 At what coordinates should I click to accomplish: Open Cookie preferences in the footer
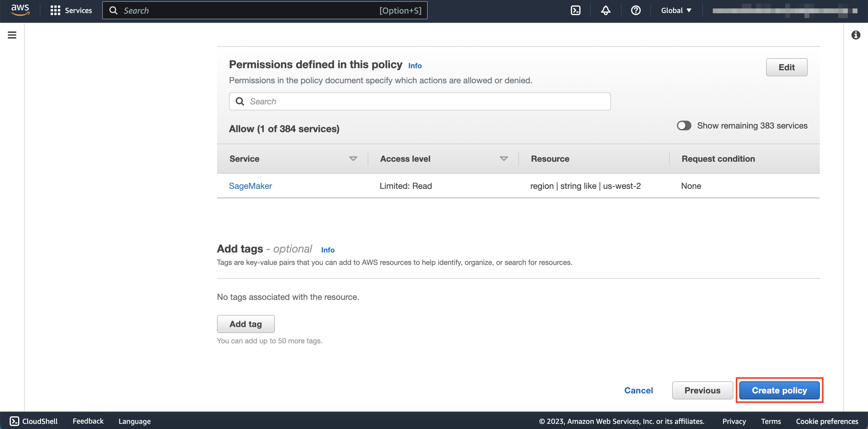(x=826, y=421)
